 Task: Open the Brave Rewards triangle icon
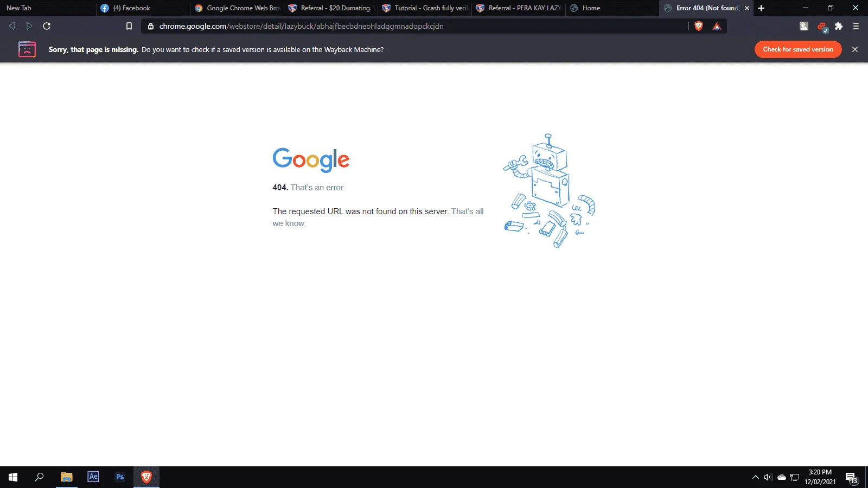(x=717, y=26)
